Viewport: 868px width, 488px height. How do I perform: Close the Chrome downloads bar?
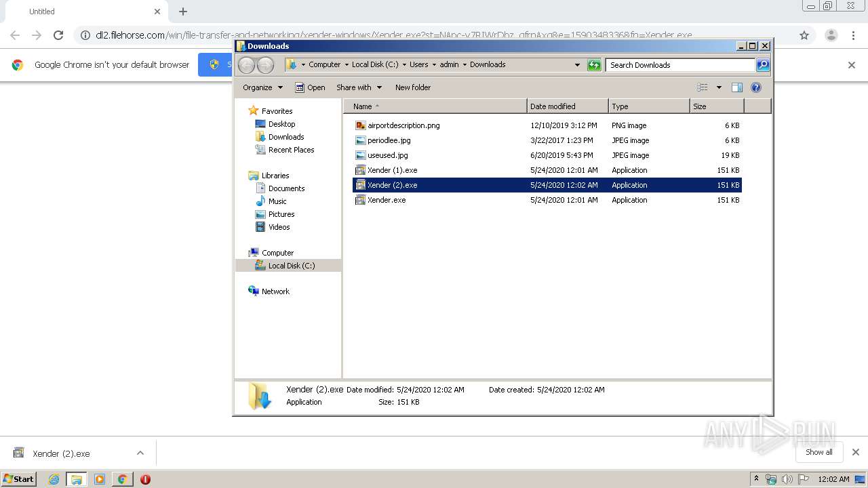point(856,452)
